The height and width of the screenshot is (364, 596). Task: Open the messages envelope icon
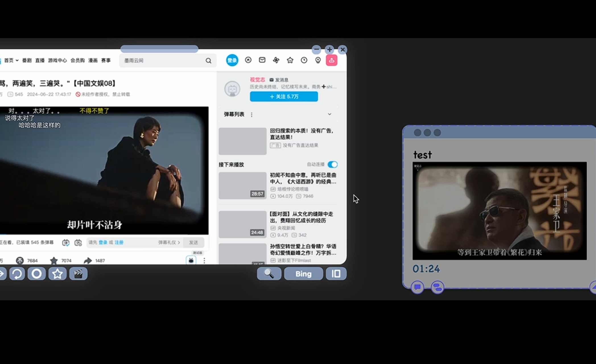coord(262,60)
